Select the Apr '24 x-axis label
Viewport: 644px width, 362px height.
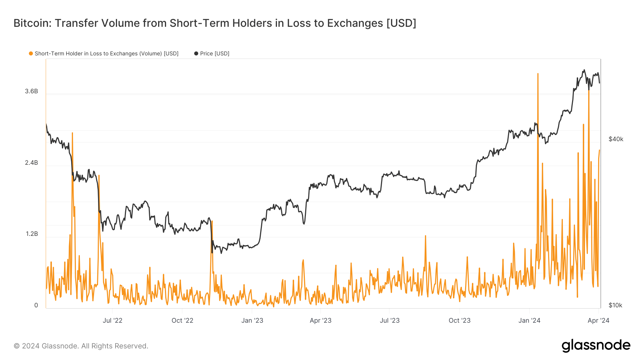pos(598,321)
